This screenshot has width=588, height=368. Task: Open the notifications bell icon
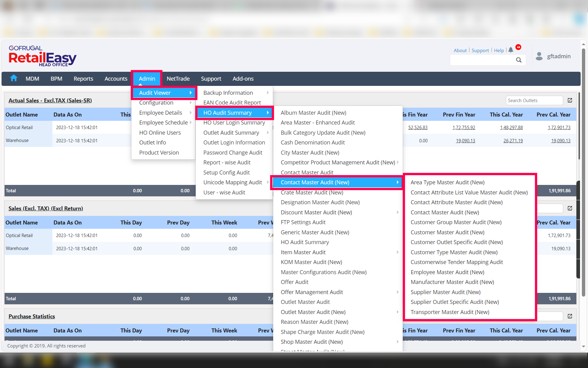(x=511, y=50)
